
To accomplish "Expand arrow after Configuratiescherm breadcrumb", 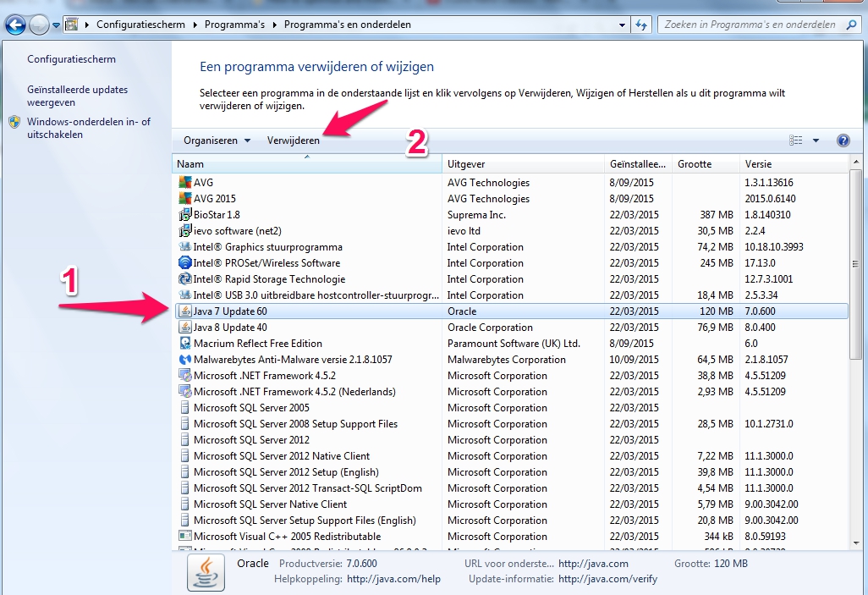I will tap(195, 25).
